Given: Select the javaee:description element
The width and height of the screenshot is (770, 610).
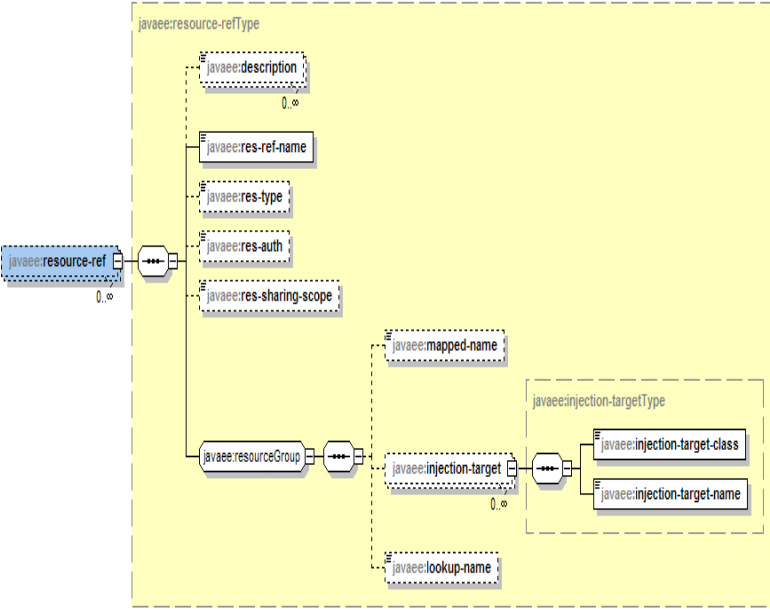Looking at the screenshot, I should 252,68.
